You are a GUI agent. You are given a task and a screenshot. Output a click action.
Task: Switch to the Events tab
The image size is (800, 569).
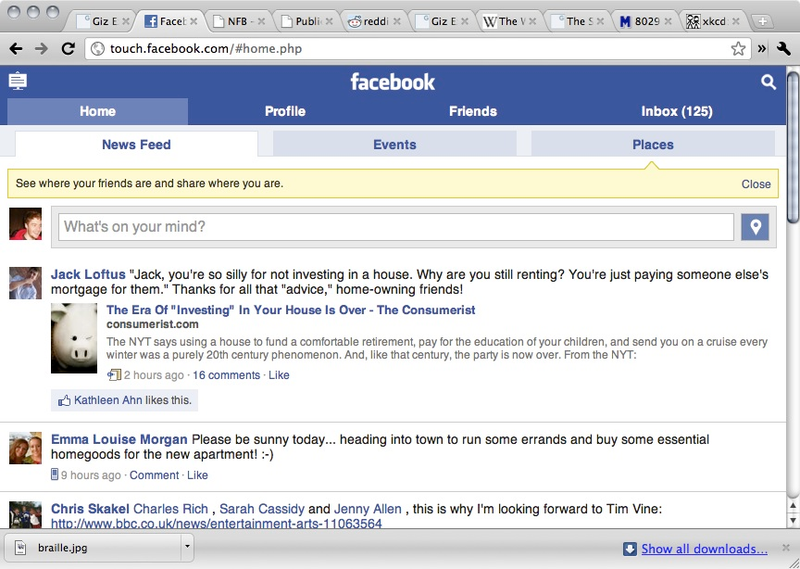tap(394, 144)
